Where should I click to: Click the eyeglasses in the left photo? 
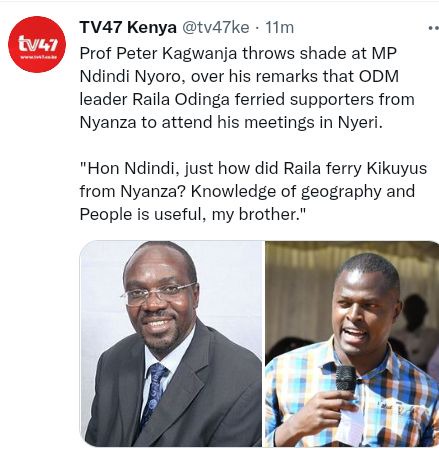tap(158, 294)
